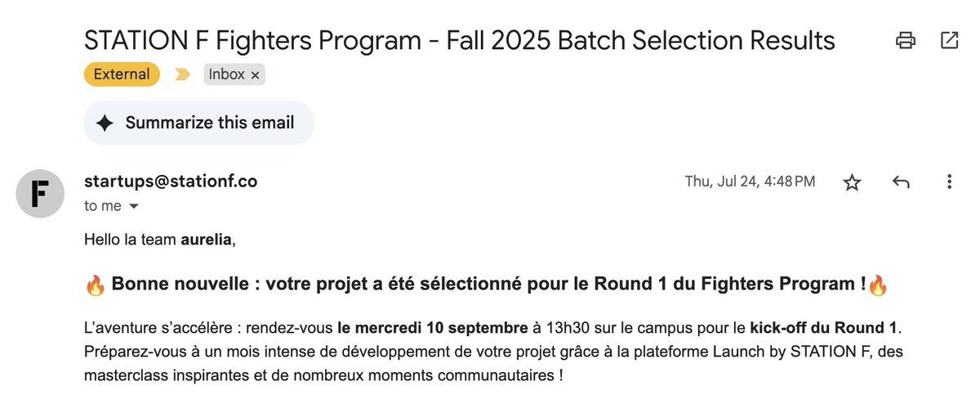Click the Summarize this email button
The height and width of the screenshot is (408, 980).
pyautogui.click(x=198, y=123)
